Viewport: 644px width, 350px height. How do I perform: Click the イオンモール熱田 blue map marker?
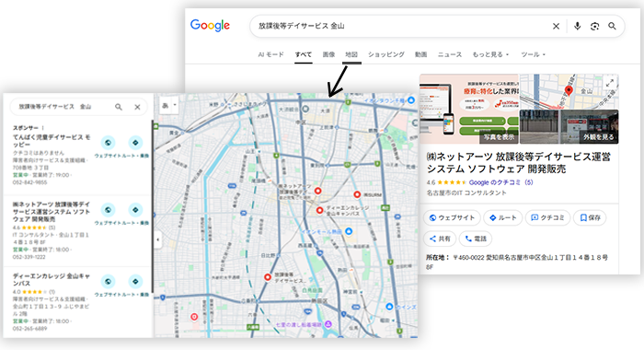click(x=349, y=231)
